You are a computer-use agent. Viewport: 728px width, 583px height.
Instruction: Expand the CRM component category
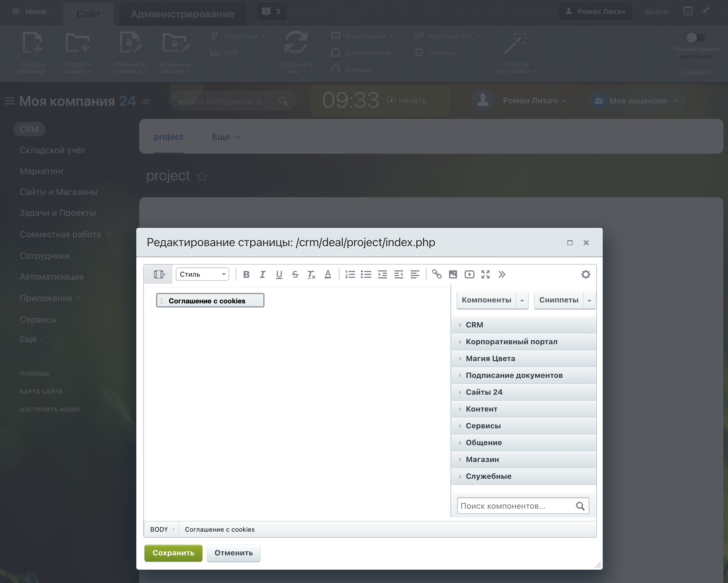tap(474, 325)
